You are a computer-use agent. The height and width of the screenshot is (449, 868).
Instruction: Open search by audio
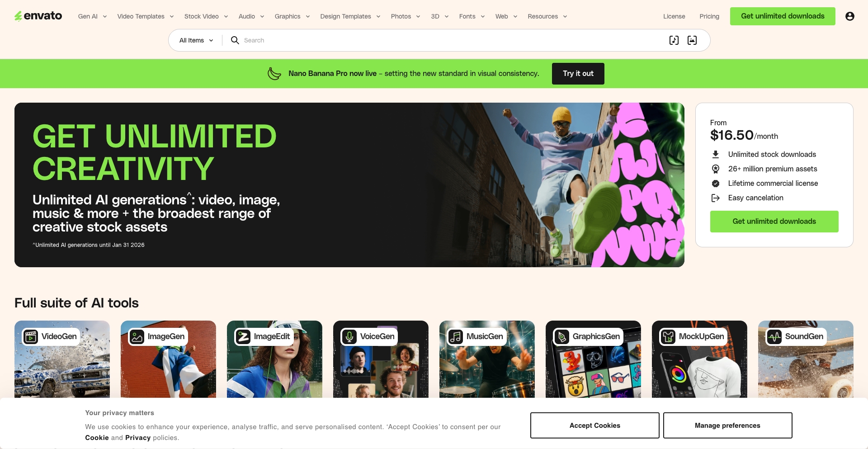[x=674, y=40]
